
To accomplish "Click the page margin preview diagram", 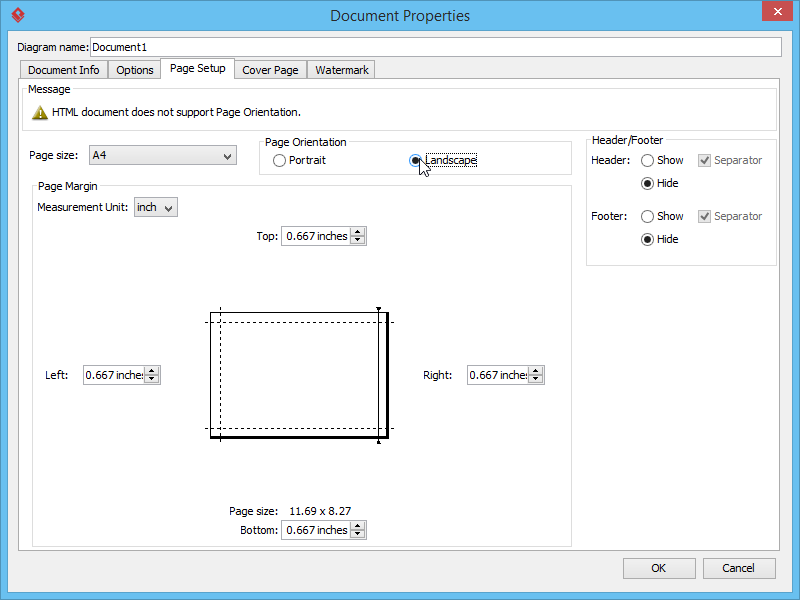I will 299,376.
